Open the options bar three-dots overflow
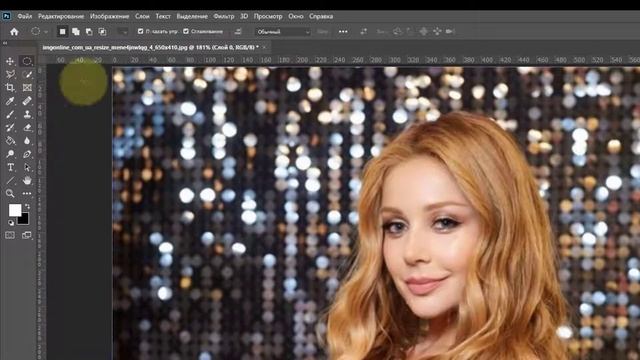640x360 pixels. (343, 31)
